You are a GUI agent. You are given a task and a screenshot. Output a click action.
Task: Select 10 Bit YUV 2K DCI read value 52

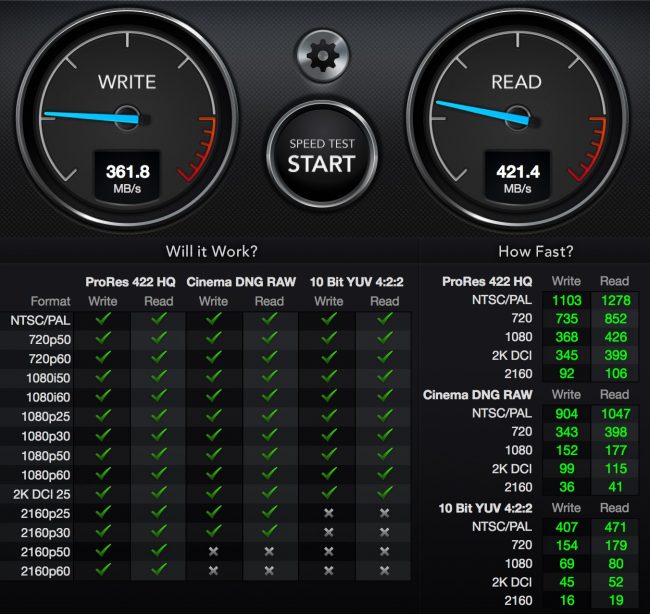[616, 582]
